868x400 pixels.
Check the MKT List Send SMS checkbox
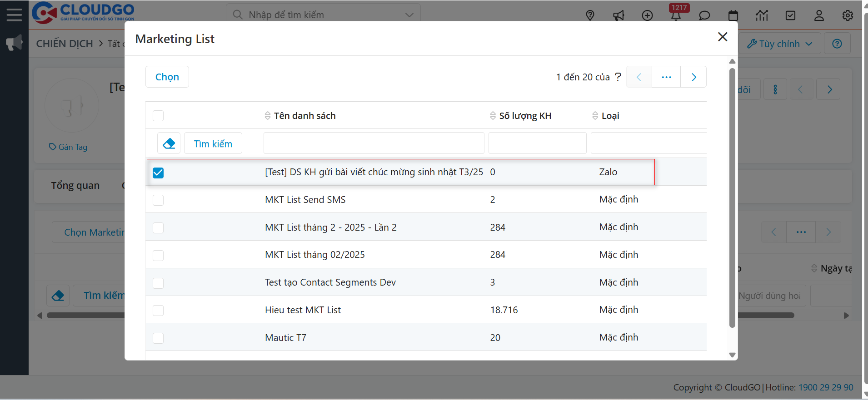[x=158, y=200]
